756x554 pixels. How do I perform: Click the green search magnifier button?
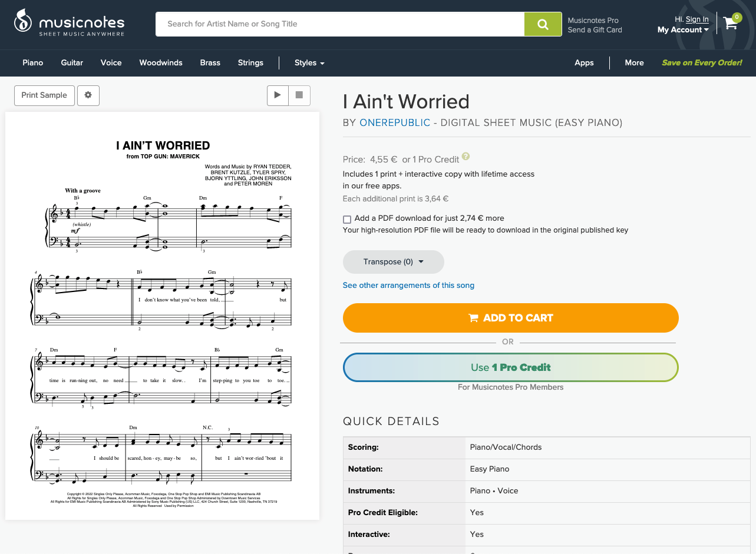point(543,24)
